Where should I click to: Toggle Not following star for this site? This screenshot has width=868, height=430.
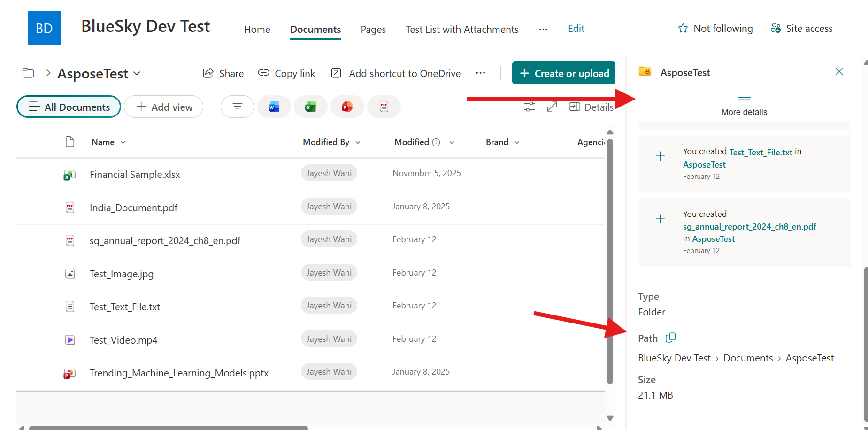coord(715,29)
